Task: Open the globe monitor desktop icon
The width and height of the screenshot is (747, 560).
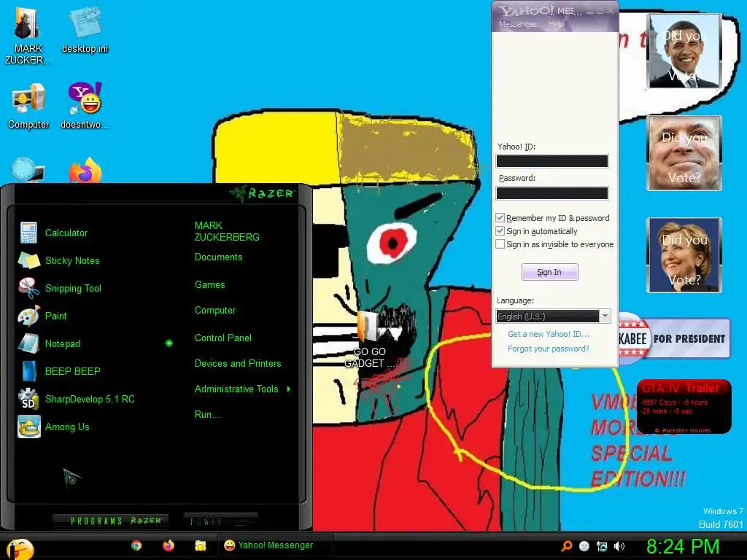Action: (28, 171)
